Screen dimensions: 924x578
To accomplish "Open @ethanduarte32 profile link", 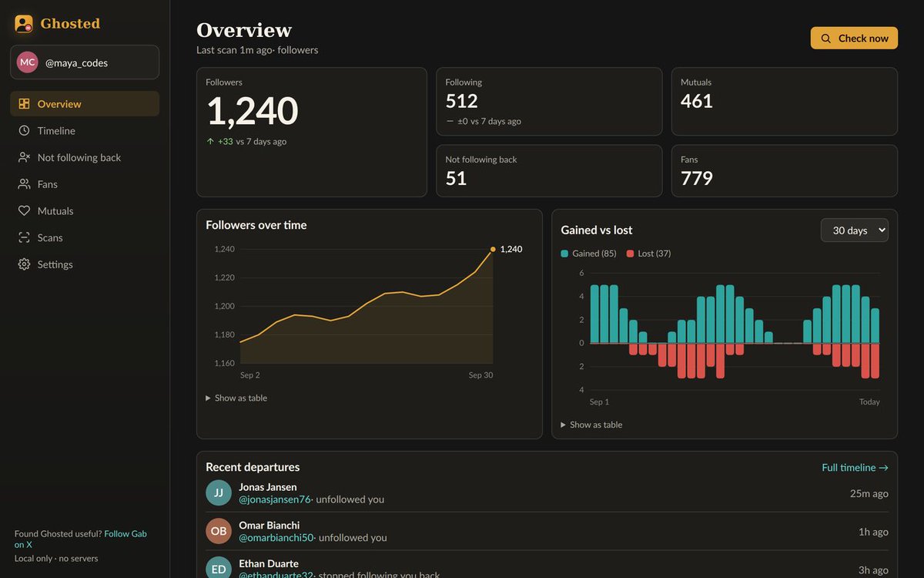I will pyautogui.click(x=276, y=574).
